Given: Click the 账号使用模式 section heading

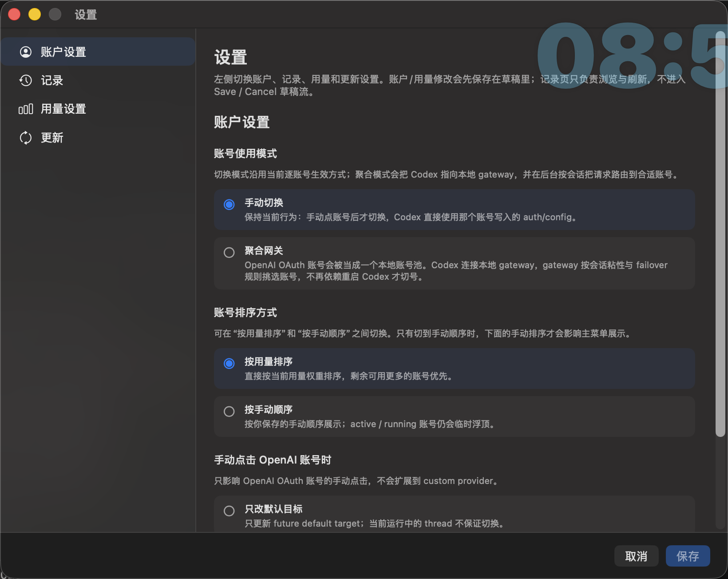Looking at the screenshot, I should pyautogui.click(x=245, y=154).
